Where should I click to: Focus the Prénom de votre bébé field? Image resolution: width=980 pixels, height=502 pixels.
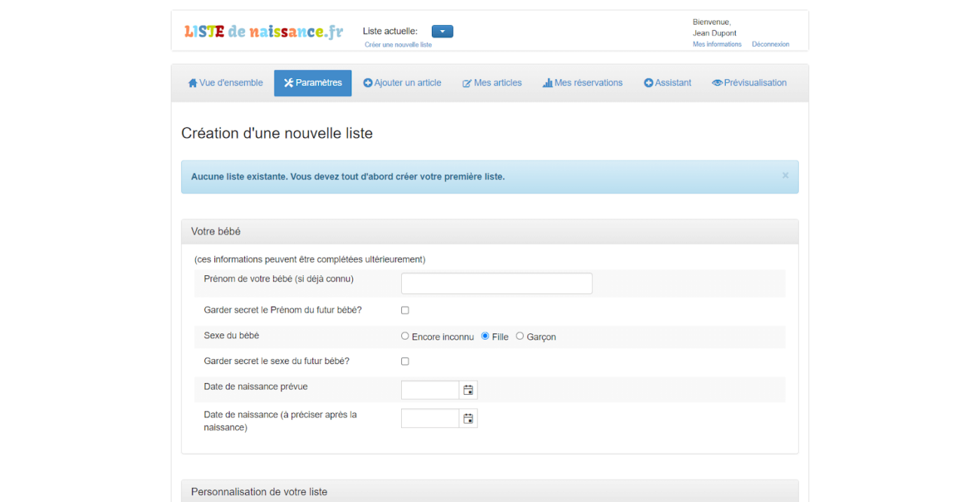click(497, 284)
